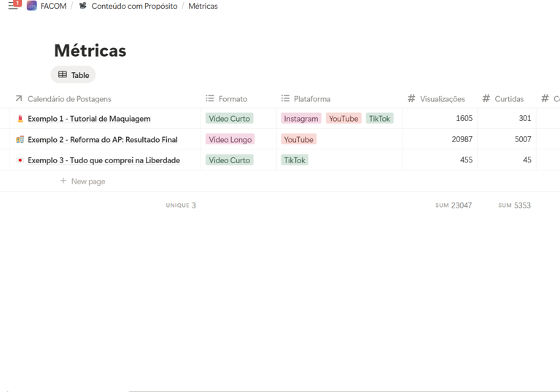The height and width of the screenshot is (392, 560).
Task: Click the SUM 23047 calculation footer
Action: click(x=454, y=205)
